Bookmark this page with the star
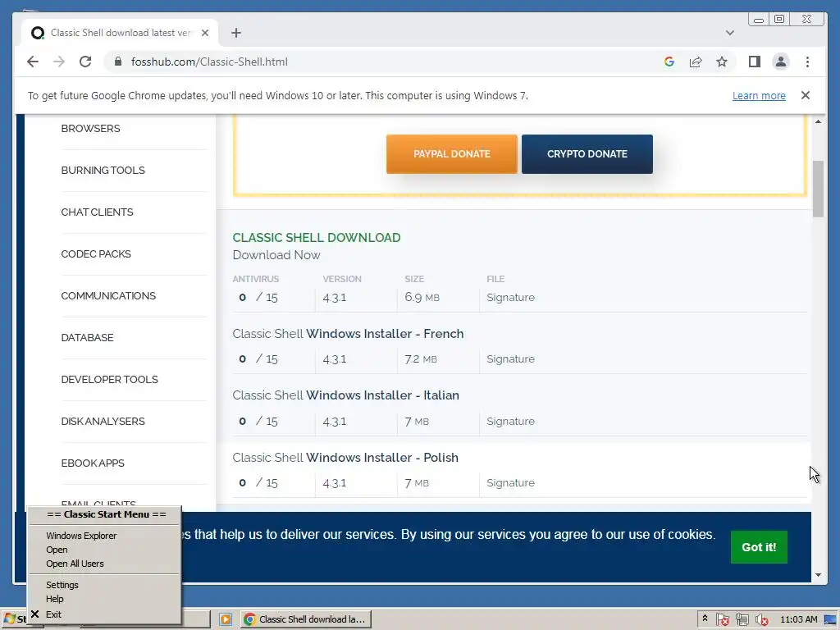Screen dimensions: 840x630 722,62
